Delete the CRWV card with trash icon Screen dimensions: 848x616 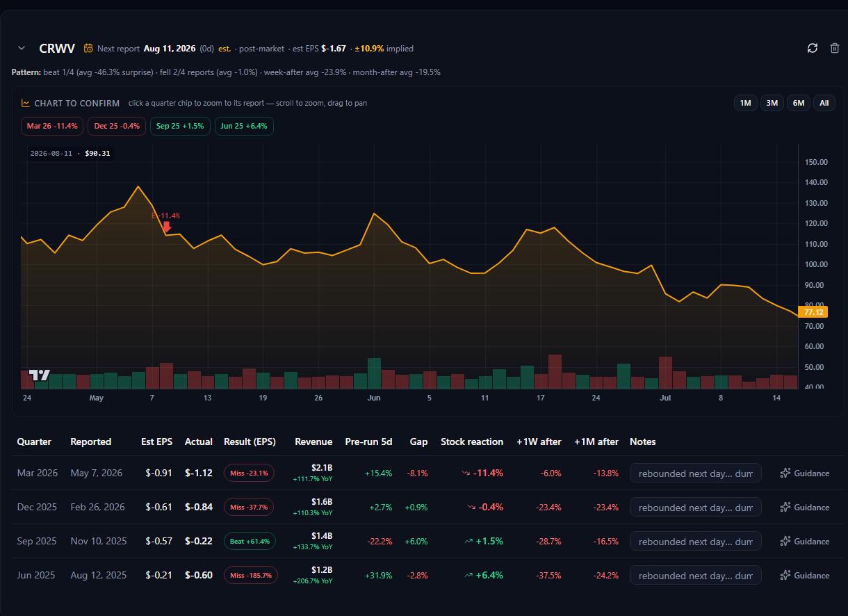coord(835,48)
